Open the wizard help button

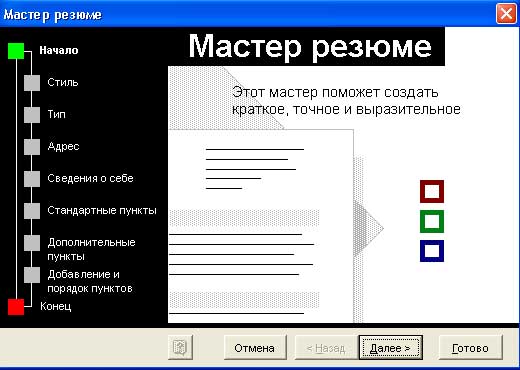coord(180,347)
